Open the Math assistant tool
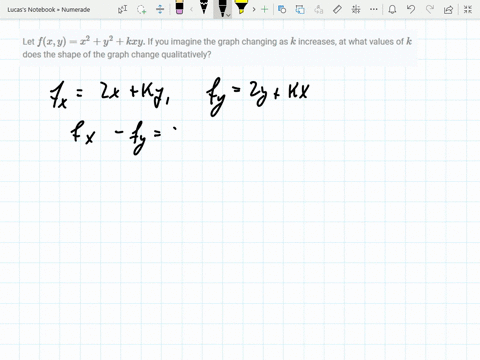The width and height of the screenshot is (480, 360). (x=356, y=9)
